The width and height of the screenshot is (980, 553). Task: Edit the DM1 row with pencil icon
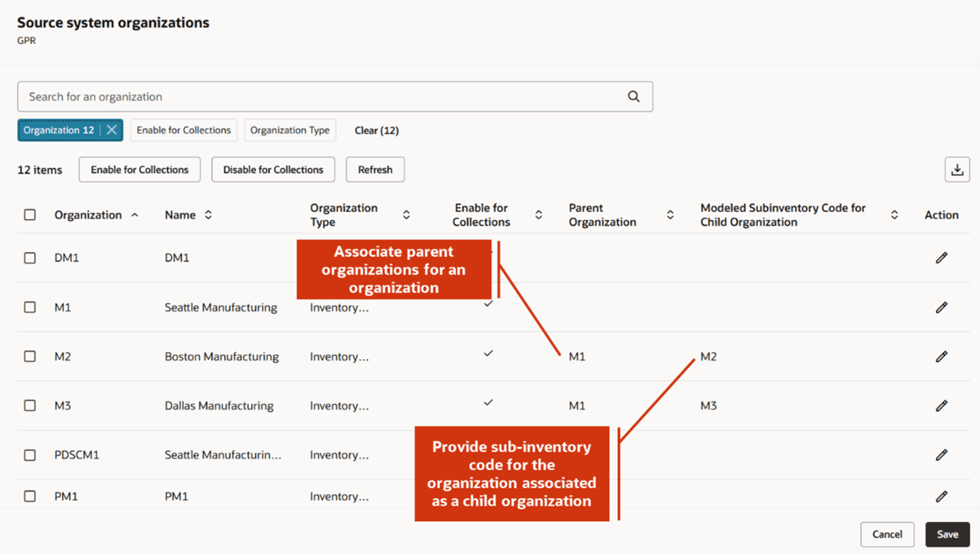[x=941, y=258]
